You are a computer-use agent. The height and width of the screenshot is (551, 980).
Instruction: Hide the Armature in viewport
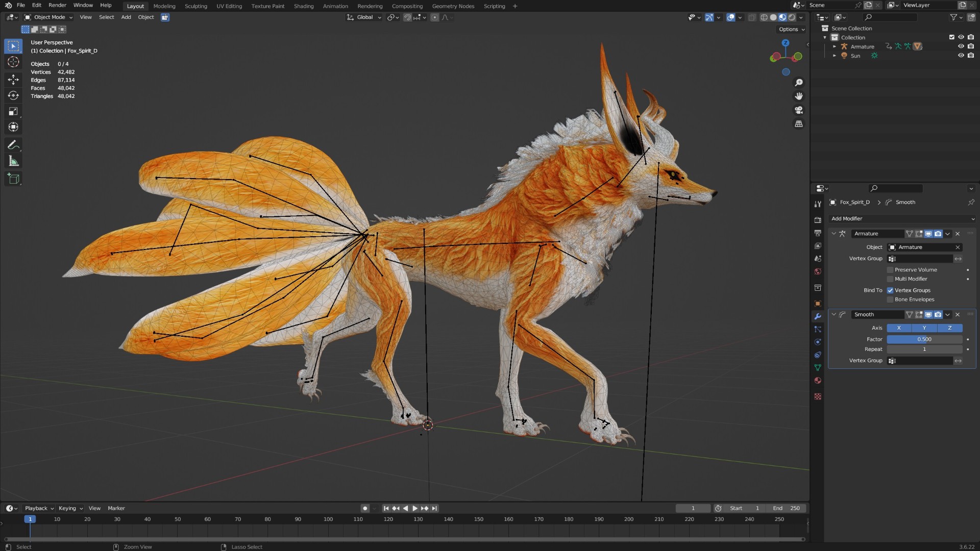[961, 46]
